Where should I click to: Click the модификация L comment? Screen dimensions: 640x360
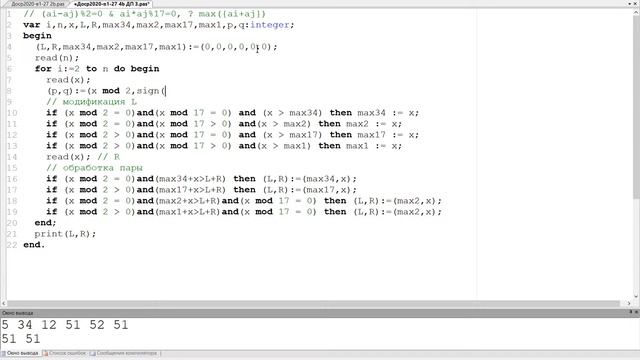click(91, 102)
